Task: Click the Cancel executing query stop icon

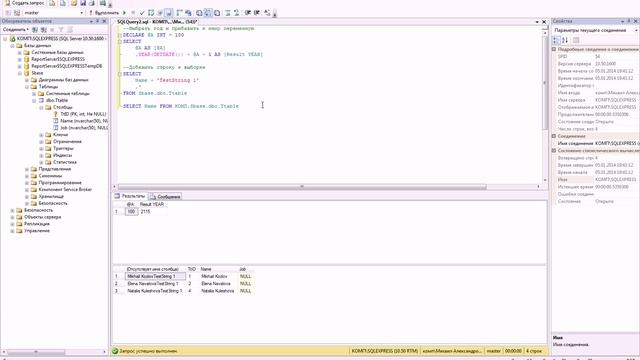Action: coord(133,13)
